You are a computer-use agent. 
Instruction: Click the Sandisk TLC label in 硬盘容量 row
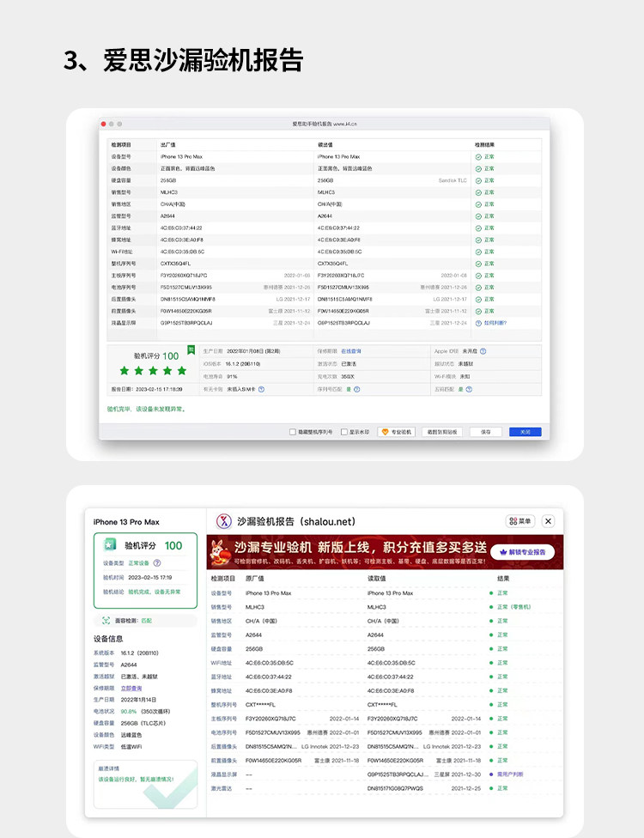click(x=453, y=180)
